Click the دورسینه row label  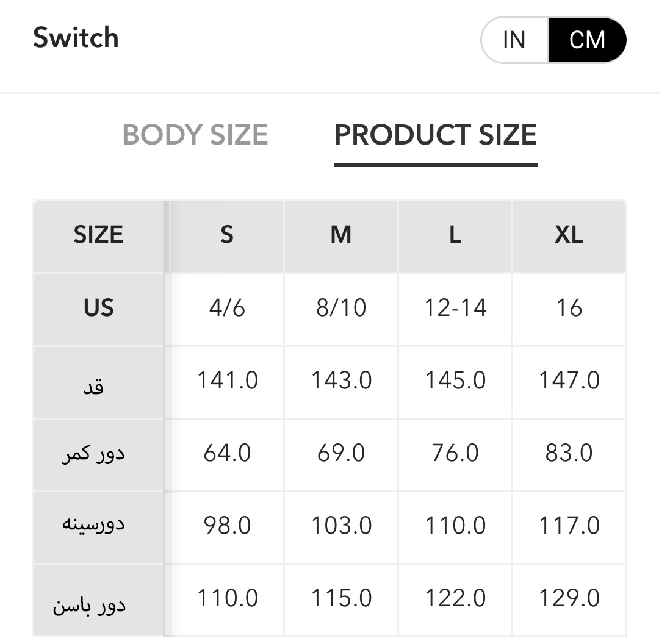93,525
